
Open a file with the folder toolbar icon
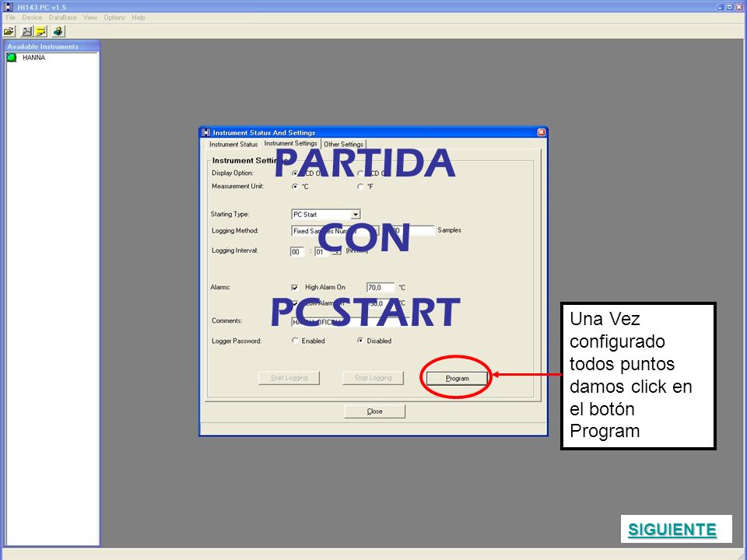[x=9, y=31]
